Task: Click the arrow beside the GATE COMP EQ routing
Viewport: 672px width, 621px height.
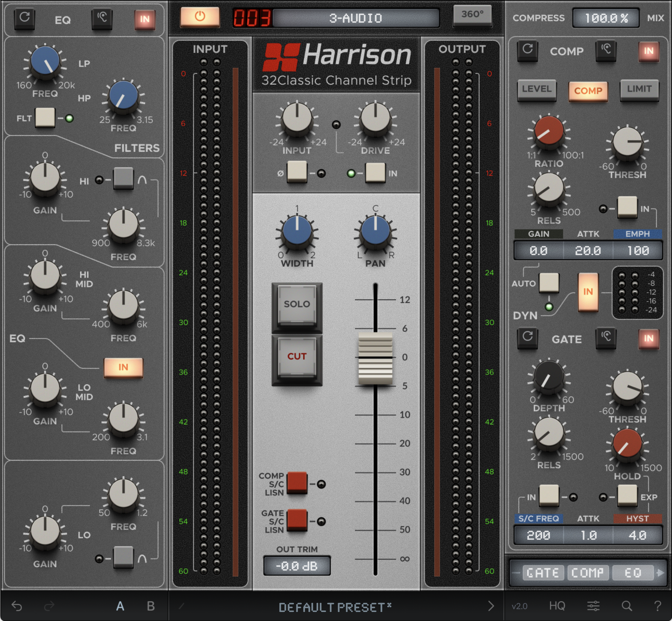Action: [x=660, y=572]
